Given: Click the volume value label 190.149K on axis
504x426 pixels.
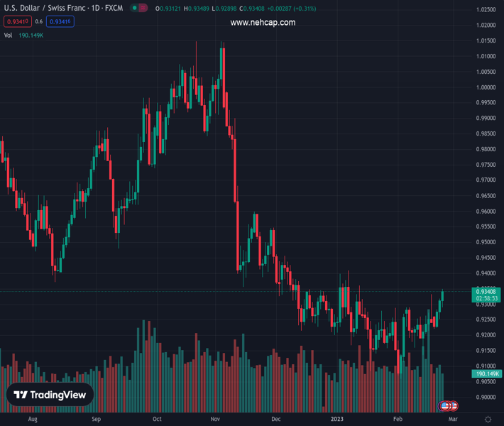Looking at the screenshot, I should pyautogui.click(x=486, y=373).
